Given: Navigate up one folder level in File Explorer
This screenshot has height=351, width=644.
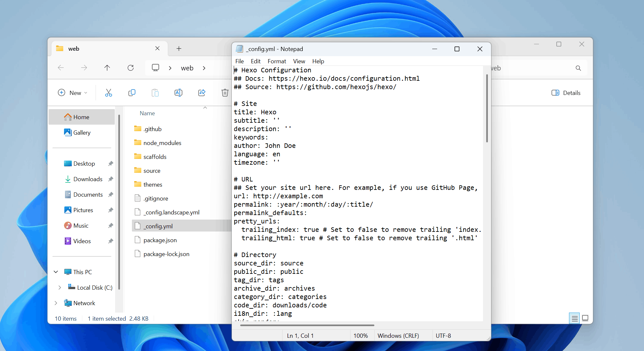Looking at the screenshot, I should pos(107,68).
